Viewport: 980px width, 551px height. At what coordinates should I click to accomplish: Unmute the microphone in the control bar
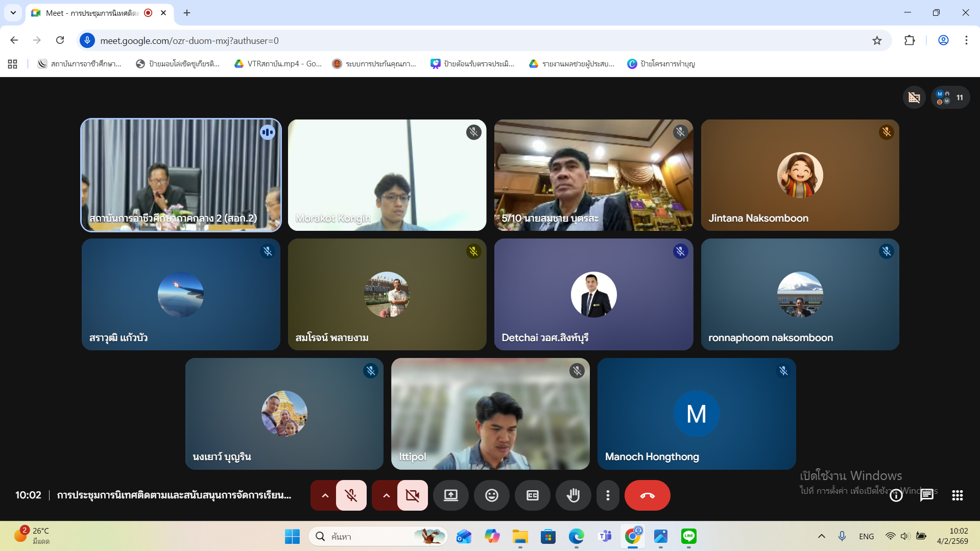point(351,495)
